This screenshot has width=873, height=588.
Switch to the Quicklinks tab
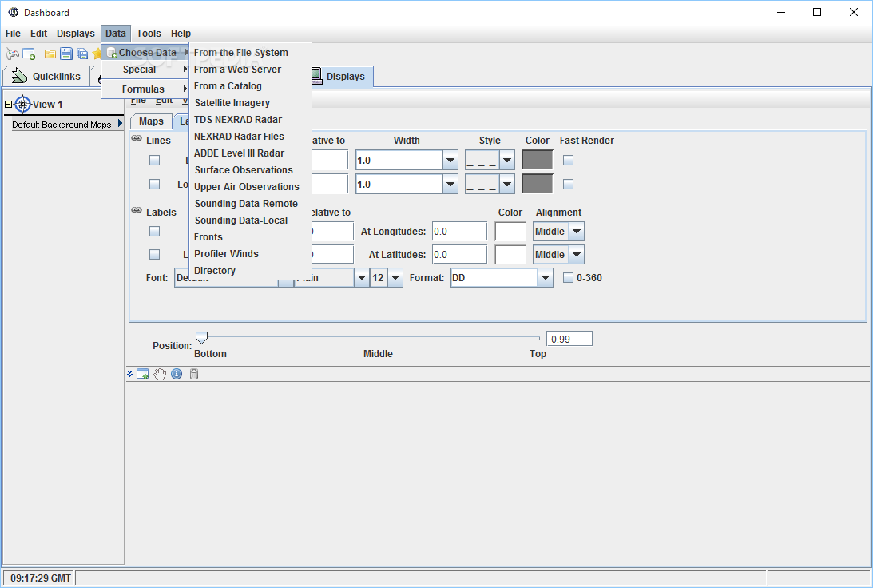(46, 76)
